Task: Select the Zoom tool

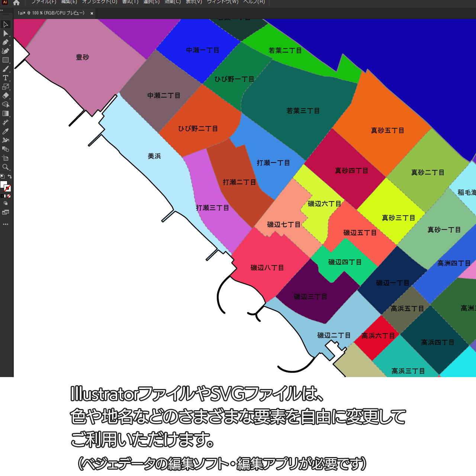Action: 6,167
